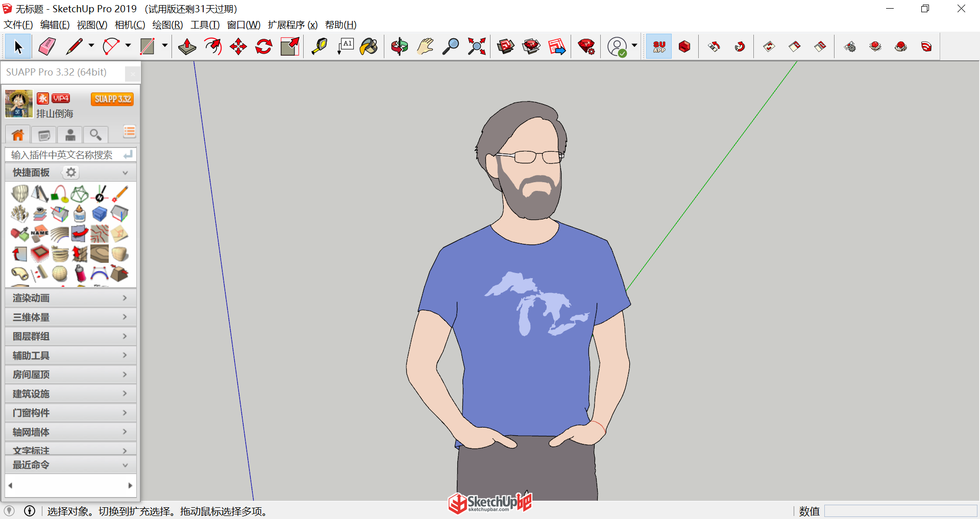Select the Pan hand tool
This screenshot has width=980, height=519.
425,47
